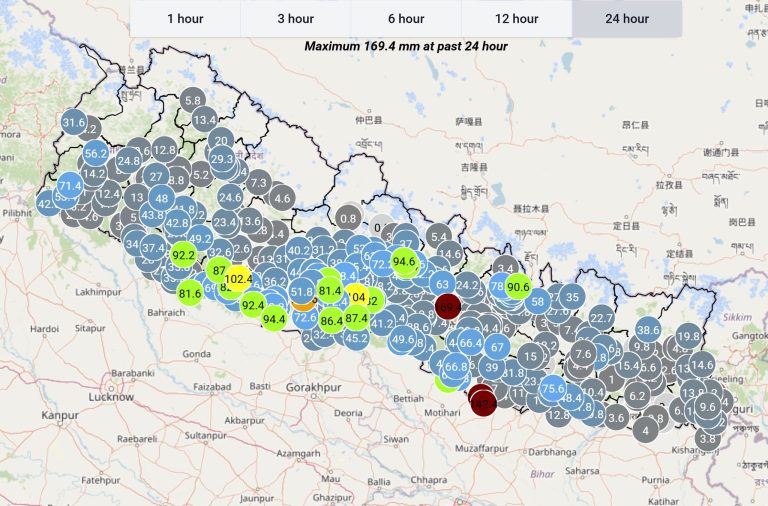Click the green 94.6 rainfall marker

pos(404,262)
